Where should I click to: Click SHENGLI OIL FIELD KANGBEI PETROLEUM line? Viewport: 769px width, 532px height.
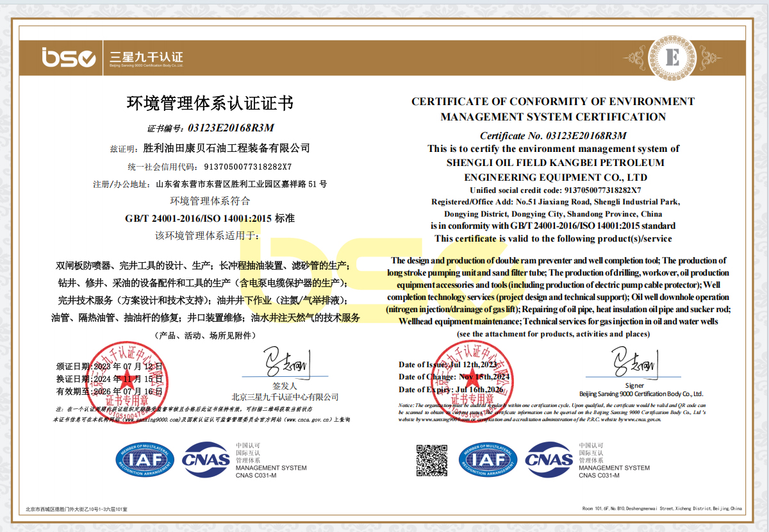point(555,163)
